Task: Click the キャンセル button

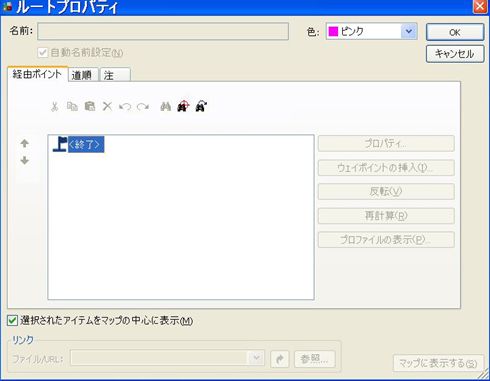Action: [455, 54]
